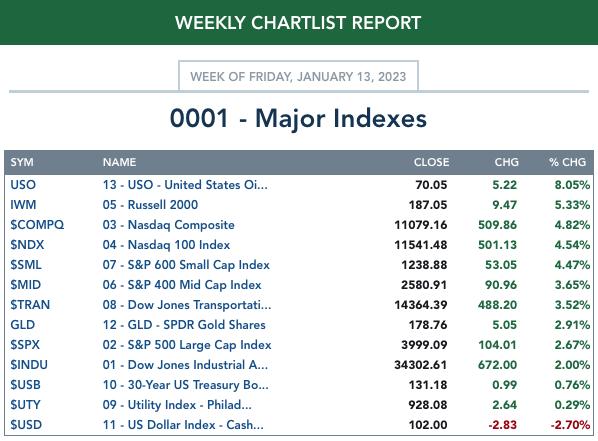This screenshot has height=441, width=598.
Task: Open 09 - Utility Index link
Action: click(x=177, y=405)
